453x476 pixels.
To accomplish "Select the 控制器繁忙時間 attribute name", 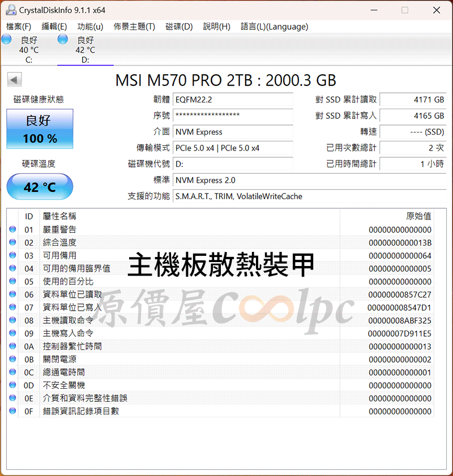I will (x=72, y=346).
